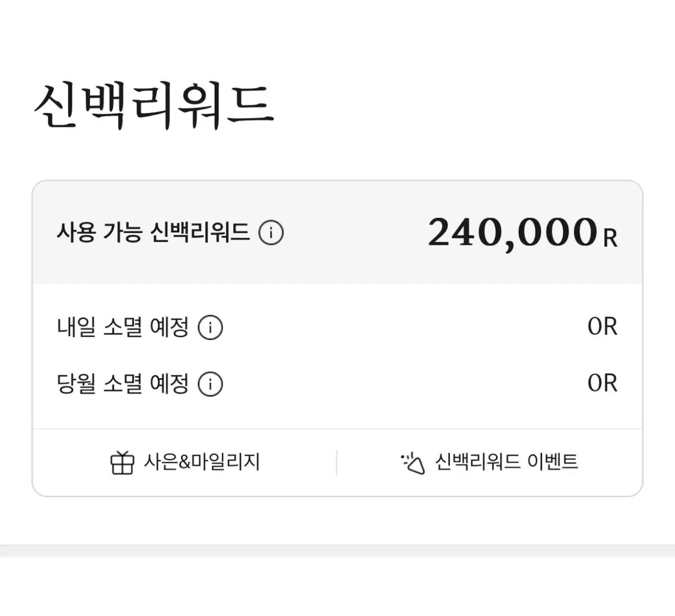The width and height of the screenshot is (675, 616).
Task: Click the R unit after 240,000
Action: pyautogui.click(x=610, y=239)
